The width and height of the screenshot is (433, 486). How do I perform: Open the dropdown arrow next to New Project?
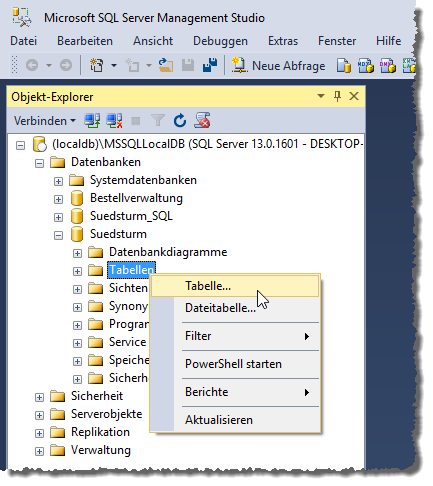tap(114, 65)
